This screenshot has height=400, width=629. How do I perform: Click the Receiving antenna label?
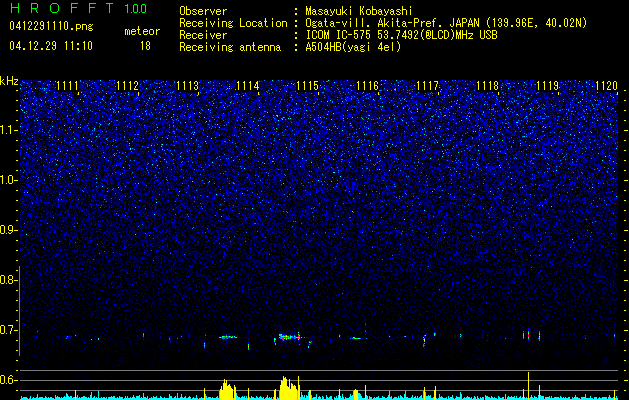[230, 47]
